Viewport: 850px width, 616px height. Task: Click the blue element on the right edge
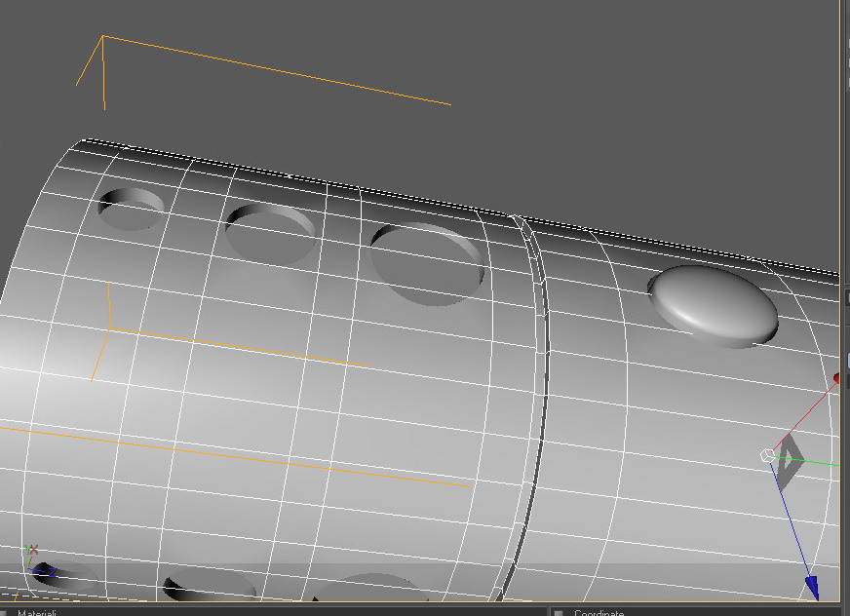coord(847,362)
